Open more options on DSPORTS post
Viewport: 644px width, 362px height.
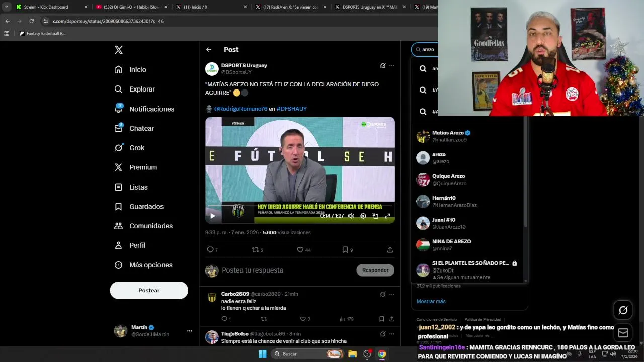(x=392, y=66)
